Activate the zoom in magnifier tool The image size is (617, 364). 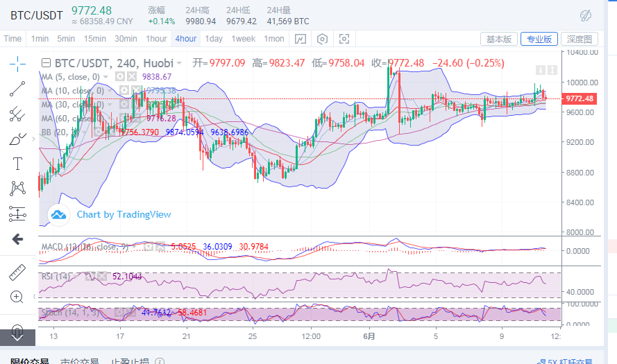click(17, 297)
